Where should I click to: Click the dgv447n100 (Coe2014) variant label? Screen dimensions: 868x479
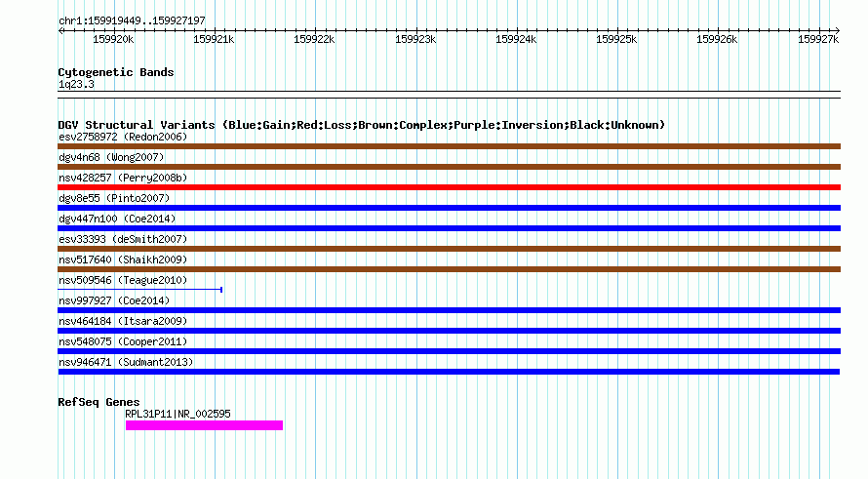click(x=117, y=219)
